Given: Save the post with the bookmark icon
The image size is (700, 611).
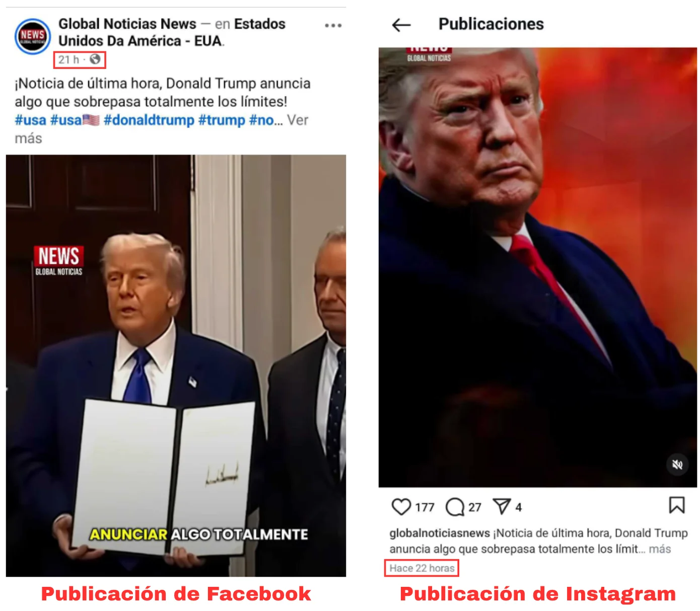Looking at the screenshot, I should 676,505.
